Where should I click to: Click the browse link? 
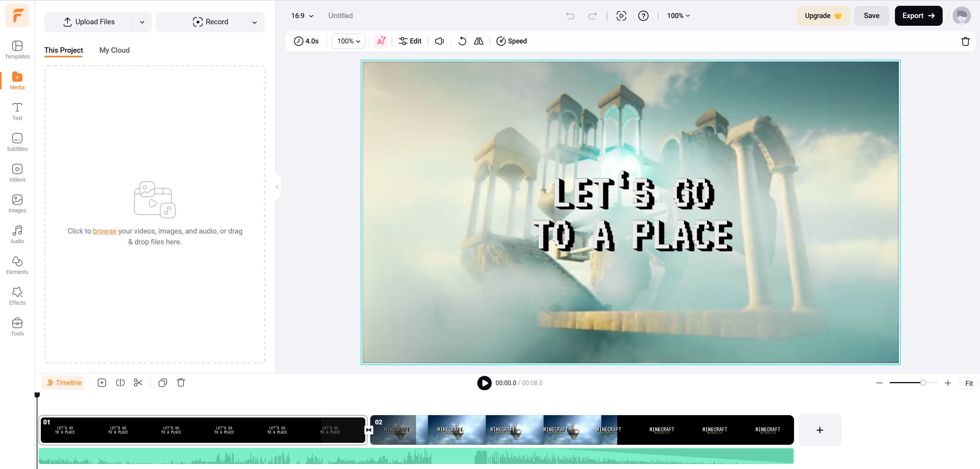[x=104, y=231]
